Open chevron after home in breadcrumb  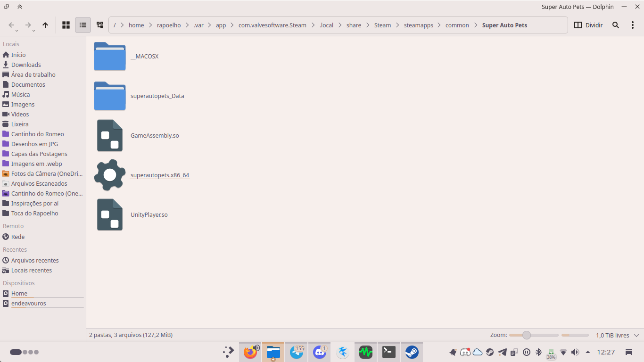[x=151, y=25]
